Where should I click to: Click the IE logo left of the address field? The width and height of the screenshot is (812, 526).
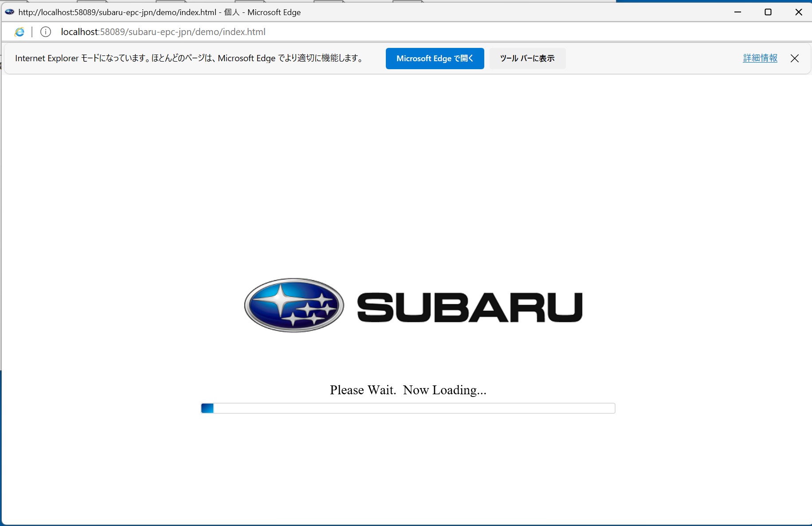(x=20, y=31)
